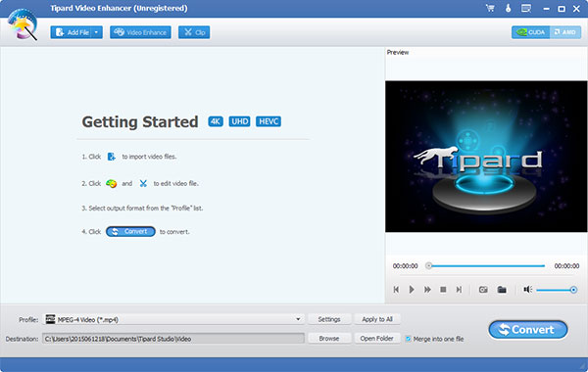Toggle AMD acceleration
The height and width of the screenshot is (372, 588).
pyautogui.click(x=565, y=32)
